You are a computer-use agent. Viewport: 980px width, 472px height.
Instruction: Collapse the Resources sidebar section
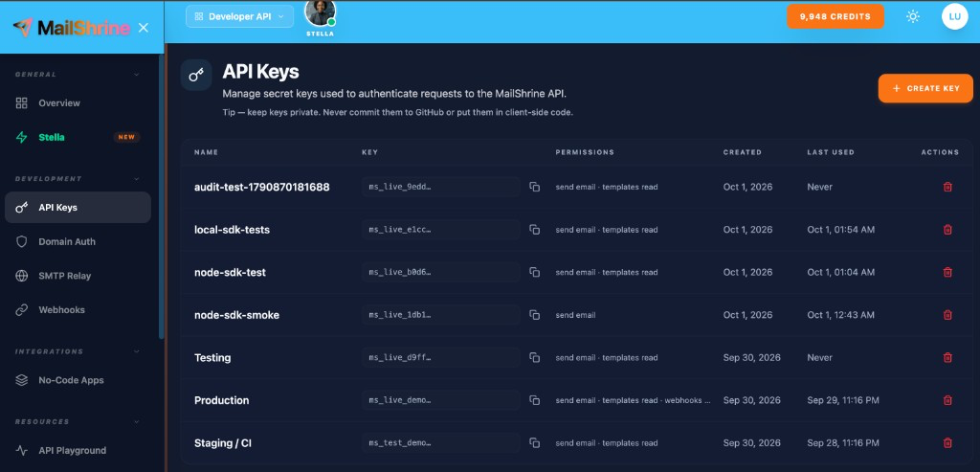[x=137, y=421]
